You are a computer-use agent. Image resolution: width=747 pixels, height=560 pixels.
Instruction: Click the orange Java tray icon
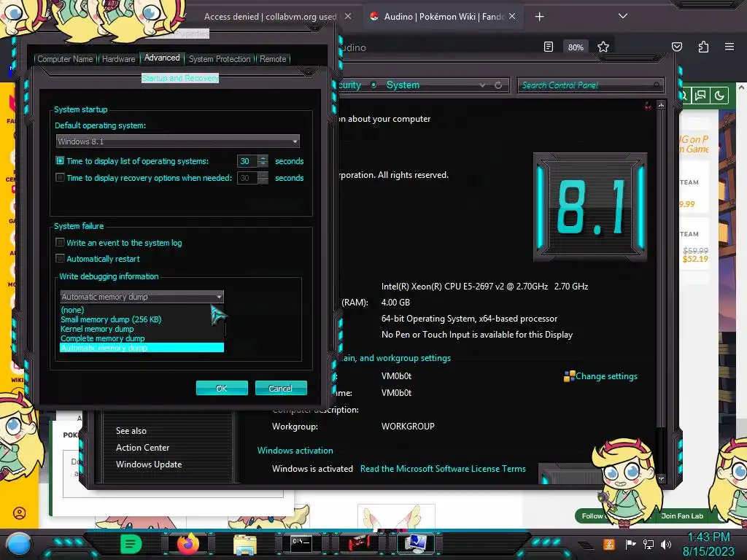pos(609,544)
